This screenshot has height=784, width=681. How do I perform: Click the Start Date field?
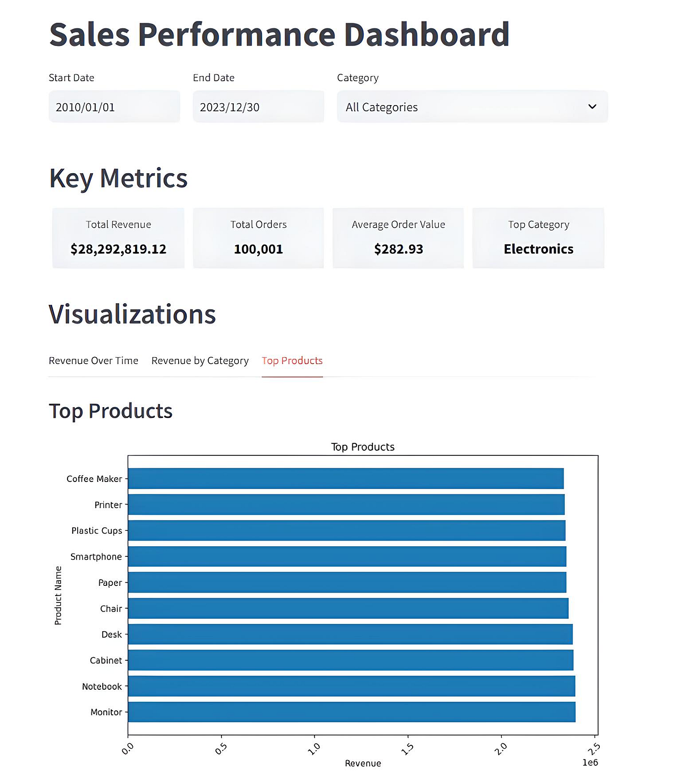(x=113, y=107)
